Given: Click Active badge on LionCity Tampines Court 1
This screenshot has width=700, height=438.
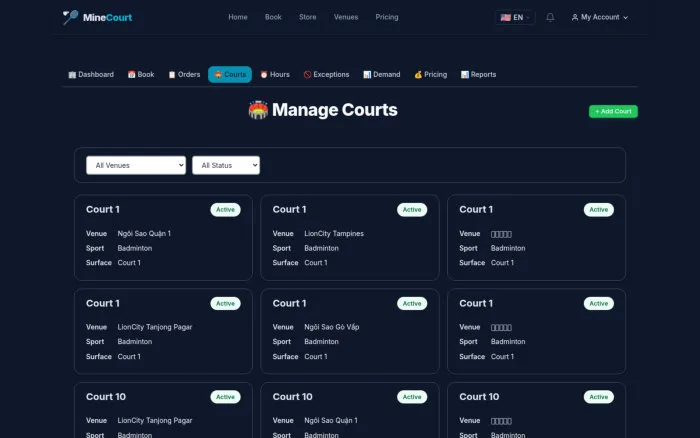Looking at the screenshot, I should coord(412,210).
